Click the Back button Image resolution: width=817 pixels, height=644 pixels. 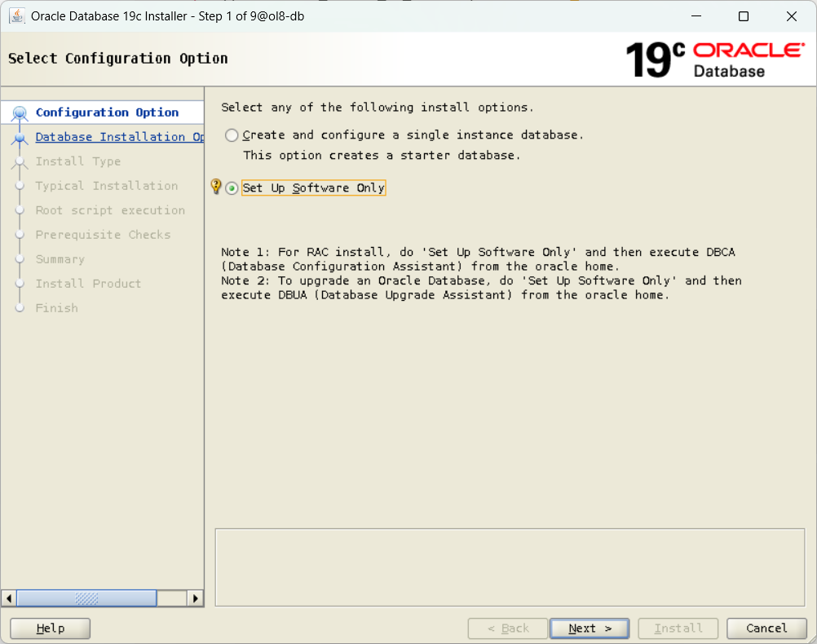click(508, 629)
